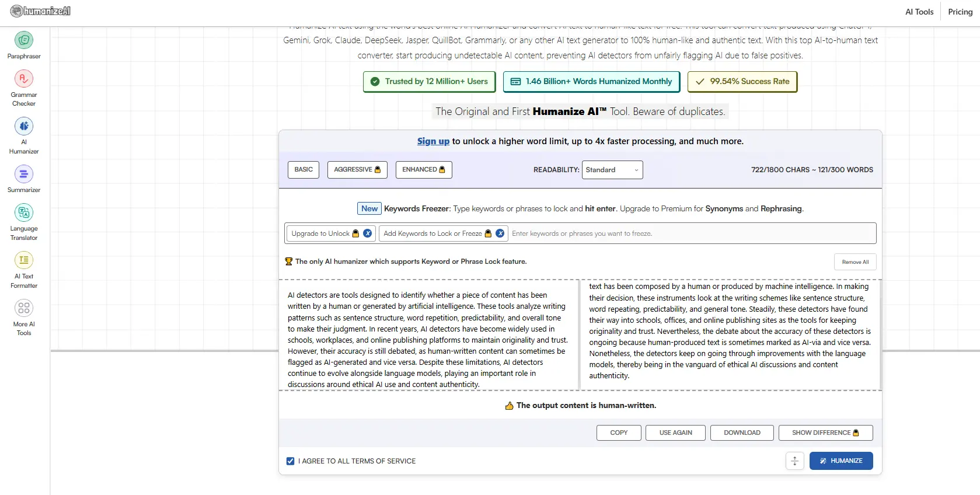Viewport: 980px width, 495px height.
Task: Remove the Add Keywords to Lock chip
Action: pyautogui.click(x=500, y=233)
